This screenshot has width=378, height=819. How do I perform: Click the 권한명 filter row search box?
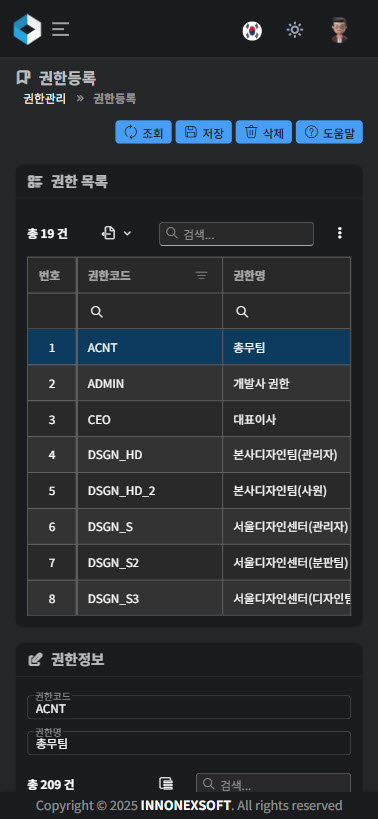[x=287, y=311]
